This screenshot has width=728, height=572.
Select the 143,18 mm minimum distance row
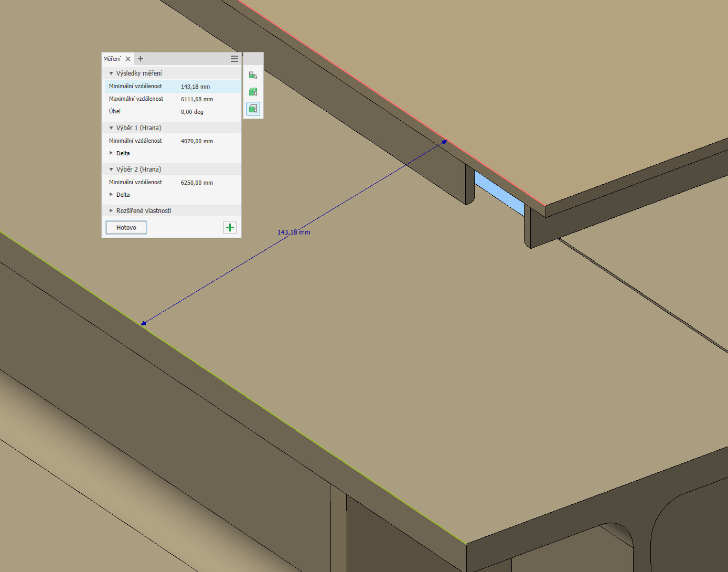(173, 87)
